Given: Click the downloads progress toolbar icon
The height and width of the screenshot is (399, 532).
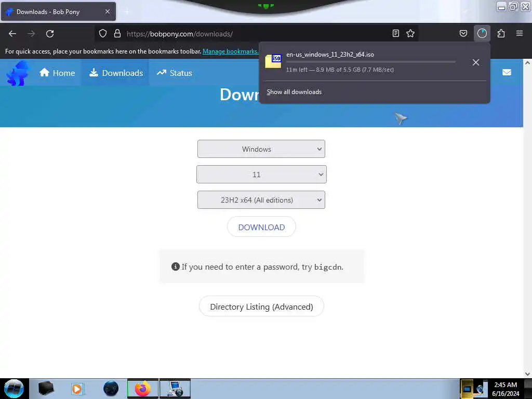Looking at the screenshot, I should point(482,33).
